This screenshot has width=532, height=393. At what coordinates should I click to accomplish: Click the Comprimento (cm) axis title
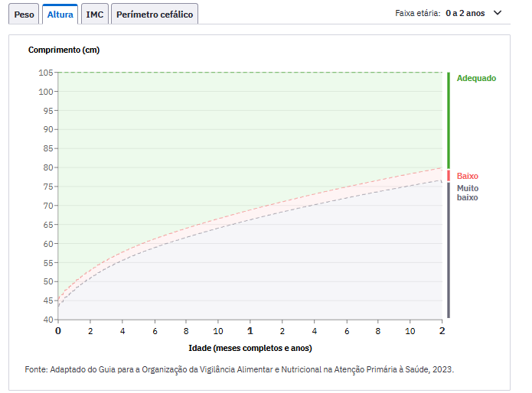[64, 50]
